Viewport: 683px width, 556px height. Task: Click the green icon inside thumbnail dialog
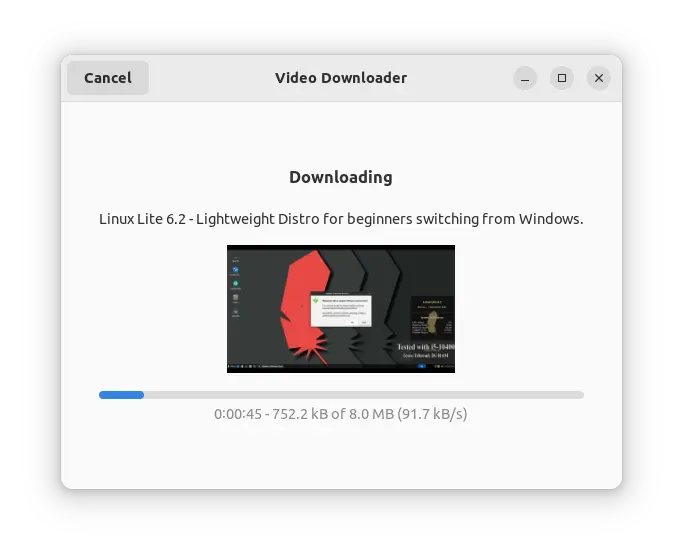point(316,301)
